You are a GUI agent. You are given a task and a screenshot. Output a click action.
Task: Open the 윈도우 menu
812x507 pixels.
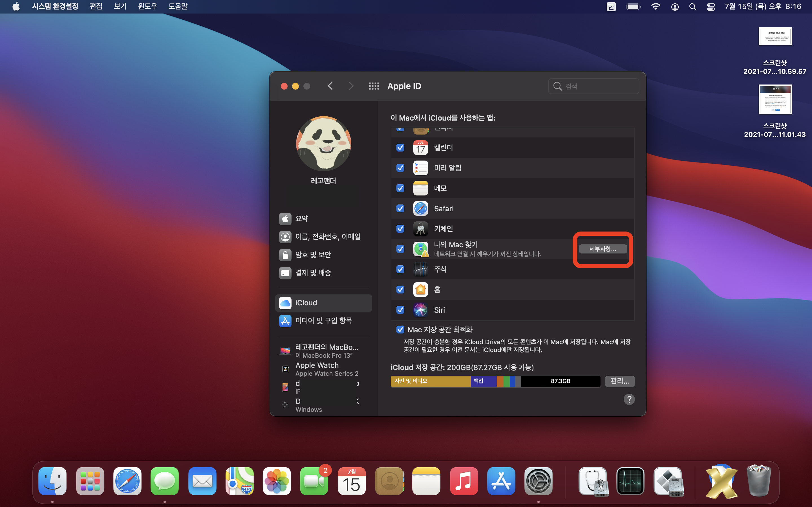click(x=148, y=6)
